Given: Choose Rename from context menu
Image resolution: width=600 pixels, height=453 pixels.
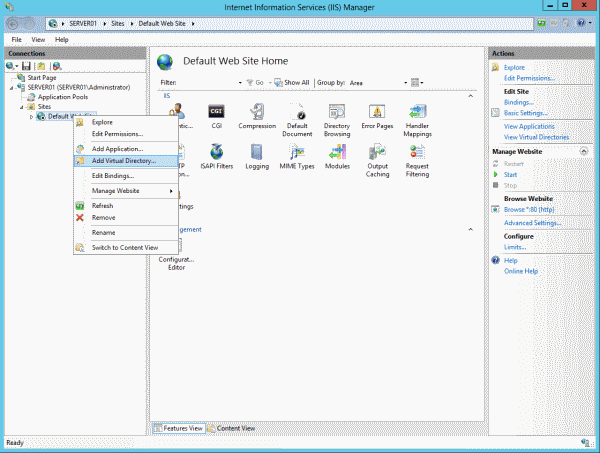Looking at the screenshot, I should point(126,233).
